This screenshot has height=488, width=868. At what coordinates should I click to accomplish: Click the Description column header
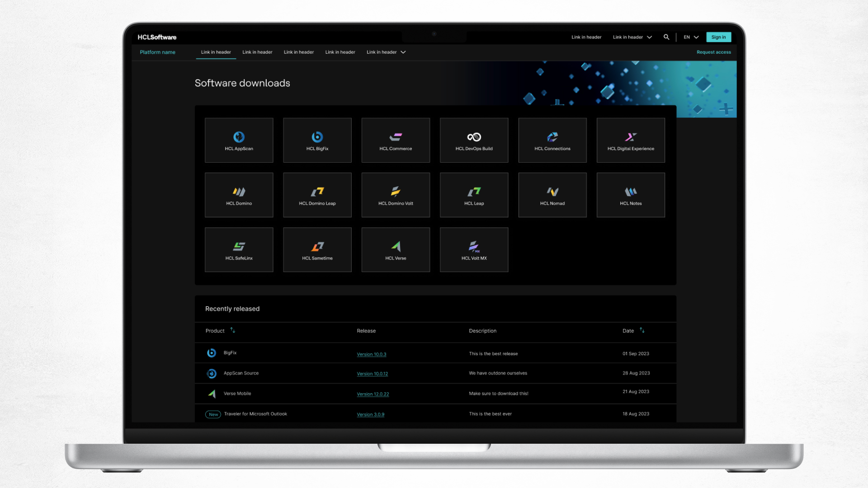pos(483,331)
